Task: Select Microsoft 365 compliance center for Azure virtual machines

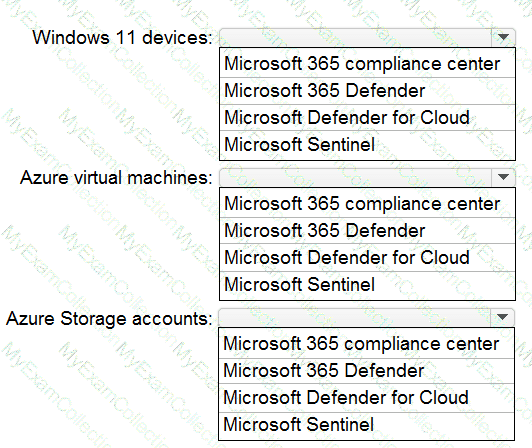Action: point(367,203)
